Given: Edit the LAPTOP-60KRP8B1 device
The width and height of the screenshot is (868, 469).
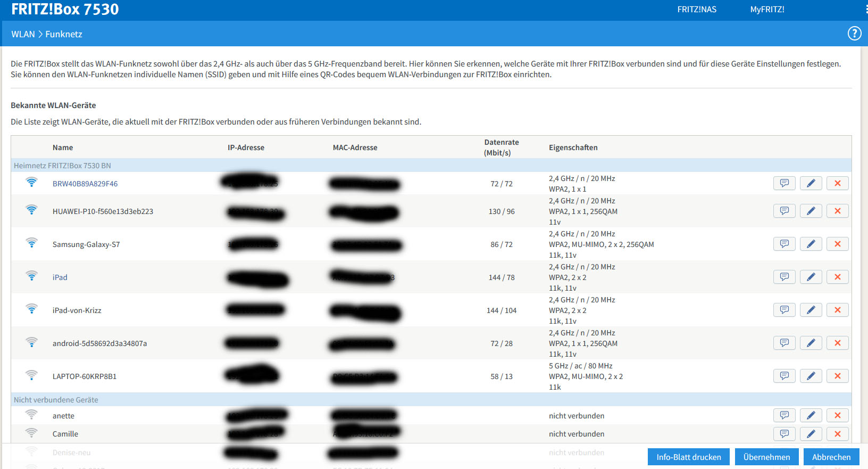Looking at the screenshot, I should [811, 376].
